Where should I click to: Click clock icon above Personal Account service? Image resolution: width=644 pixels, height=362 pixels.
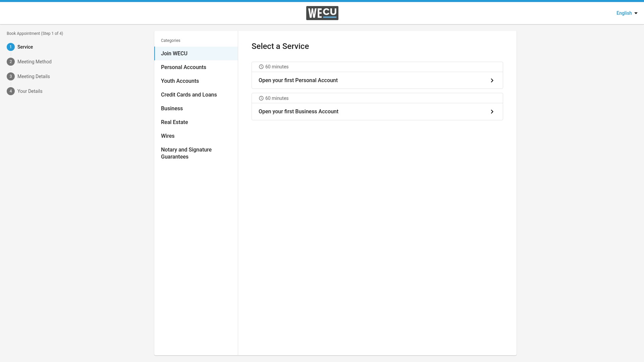tap(261, 67)
